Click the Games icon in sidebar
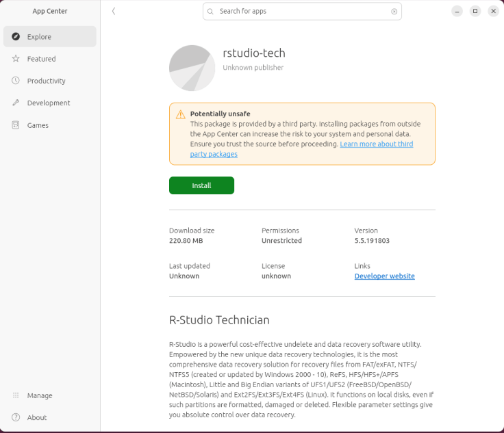504x433 pixels. click(x=16, y=125)
